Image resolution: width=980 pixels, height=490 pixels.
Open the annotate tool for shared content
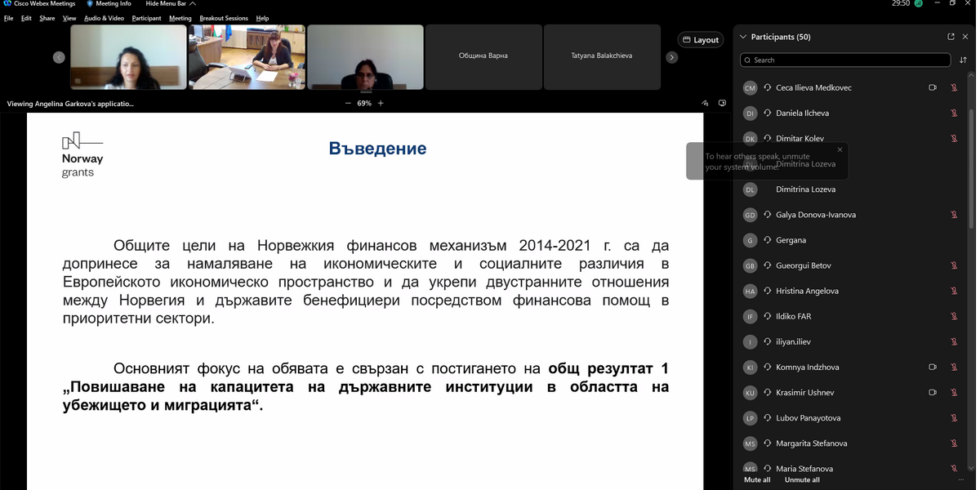click(x=705, y=104)
